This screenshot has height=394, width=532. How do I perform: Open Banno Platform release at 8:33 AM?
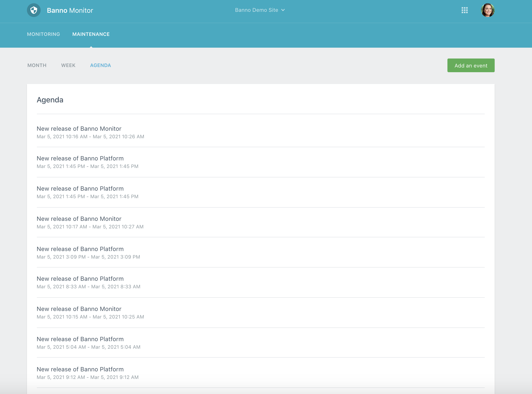[x=80, y=279]
